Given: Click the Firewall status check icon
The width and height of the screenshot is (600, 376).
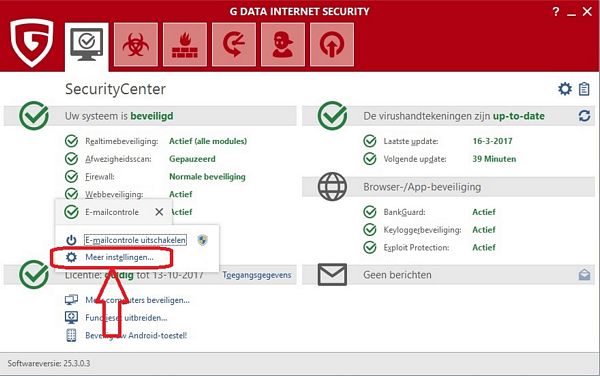Looking at the screenshot, I should (x=71, y=176).
